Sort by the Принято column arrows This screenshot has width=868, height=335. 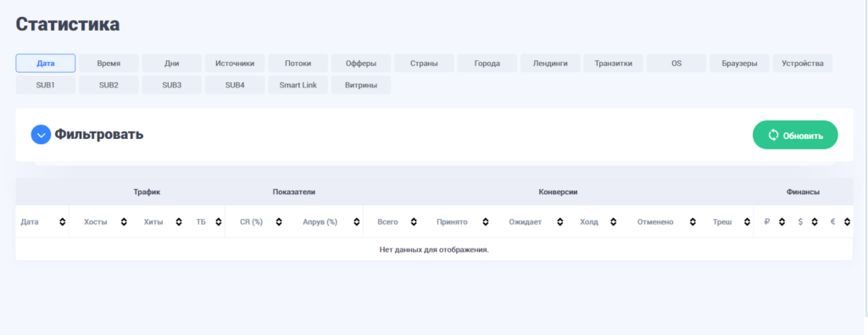(x=486, y=222)
